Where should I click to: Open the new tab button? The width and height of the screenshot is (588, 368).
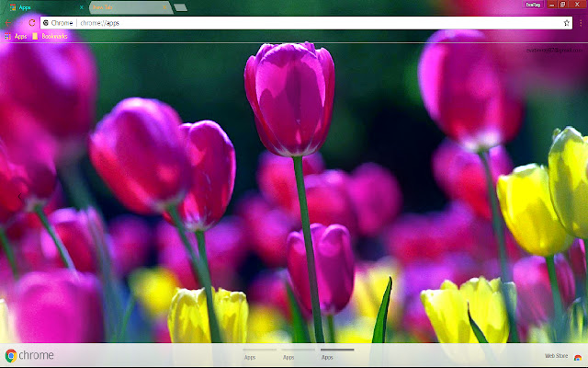click(x=180, y=7)
